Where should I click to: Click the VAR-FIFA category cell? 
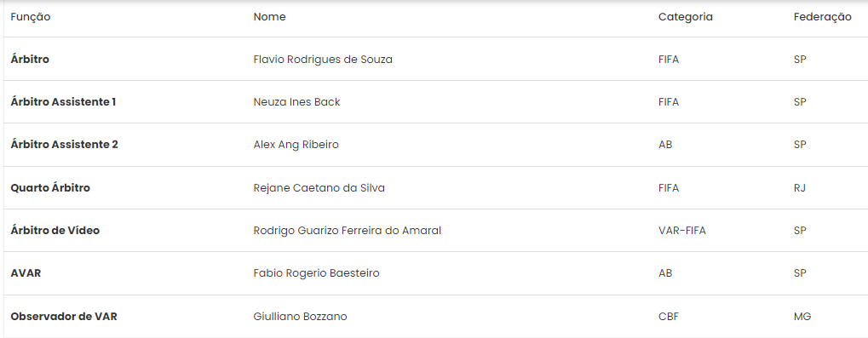click(682, 231)
